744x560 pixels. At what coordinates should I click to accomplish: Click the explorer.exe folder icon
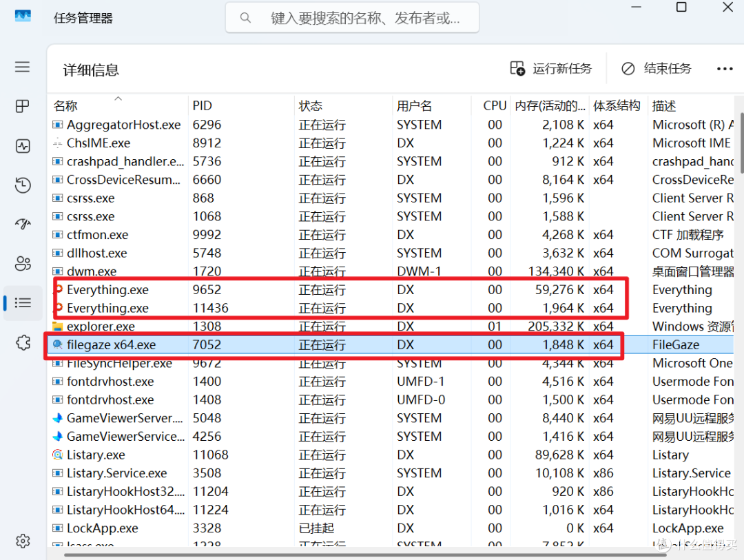57,326
